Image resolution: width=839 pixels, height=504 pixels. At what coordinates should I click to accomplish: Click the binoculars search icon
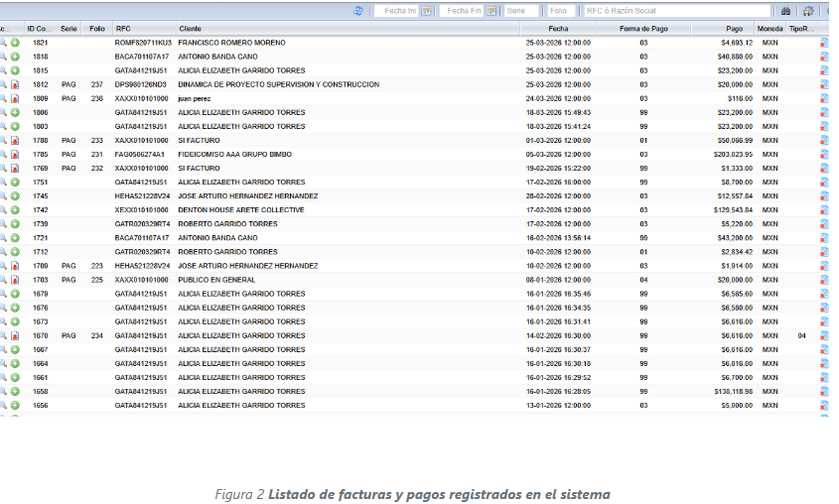tap(785, 11)
